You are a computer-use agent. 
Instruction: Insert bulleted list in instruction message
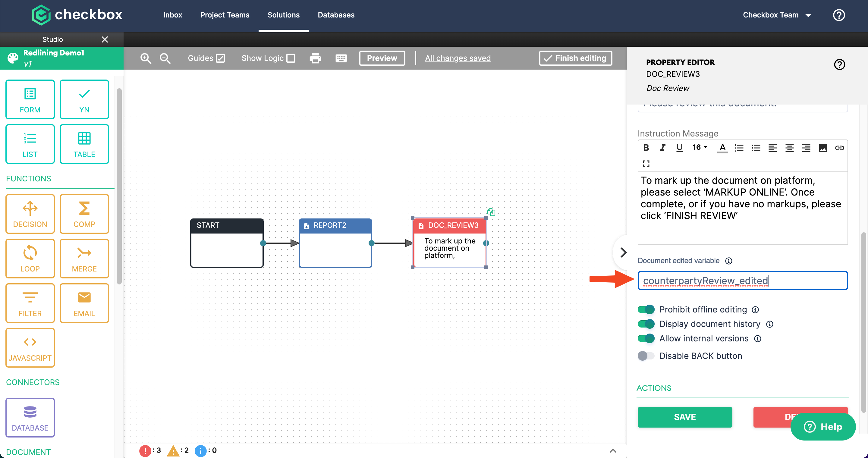pos(756,148)
